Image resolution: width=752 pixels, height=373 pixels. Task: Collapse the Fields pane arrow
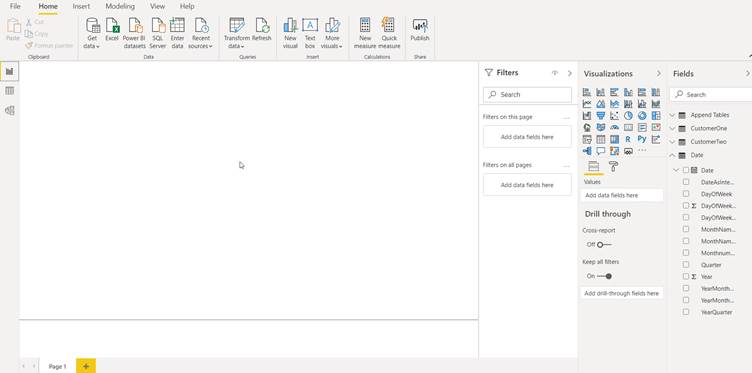pyautogui.click(x=747, y=73)
